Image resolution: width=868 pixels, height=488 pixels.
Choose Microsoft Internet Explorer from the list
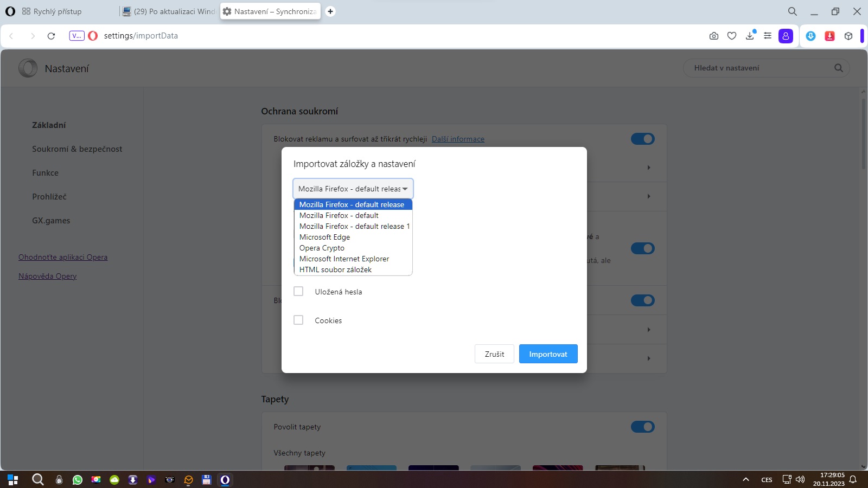click(x=353, y=259)
